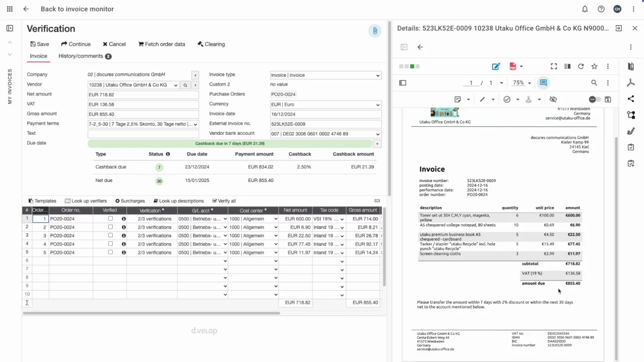Screen dimensions: 644x362
Task: Switch to the Invoice tab
Action: [38, 56]
